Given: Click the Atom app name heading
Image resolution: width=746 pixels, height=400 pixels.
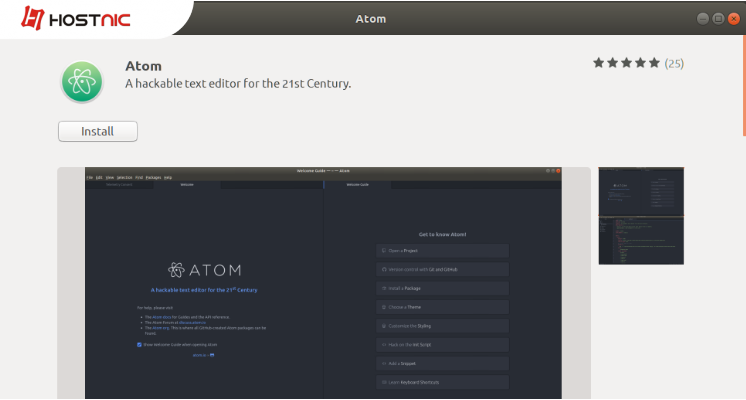Looking at the screenshot, I should pos(143,66).
